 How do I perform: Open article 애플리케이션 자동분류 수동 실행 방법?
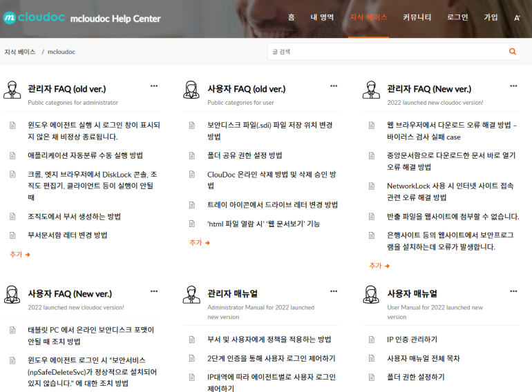point(85,155)
